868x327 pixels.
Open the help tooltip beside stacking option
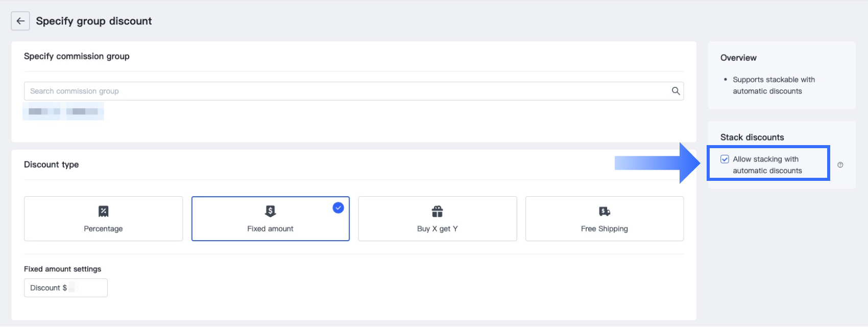(x=840, y=165)
